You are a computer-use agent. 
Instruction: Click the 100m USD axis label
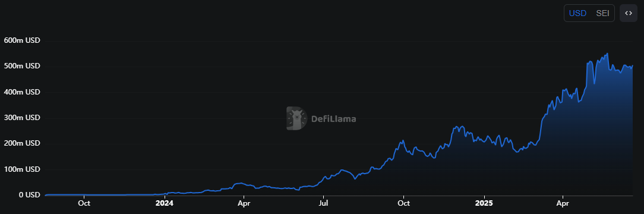22,169
